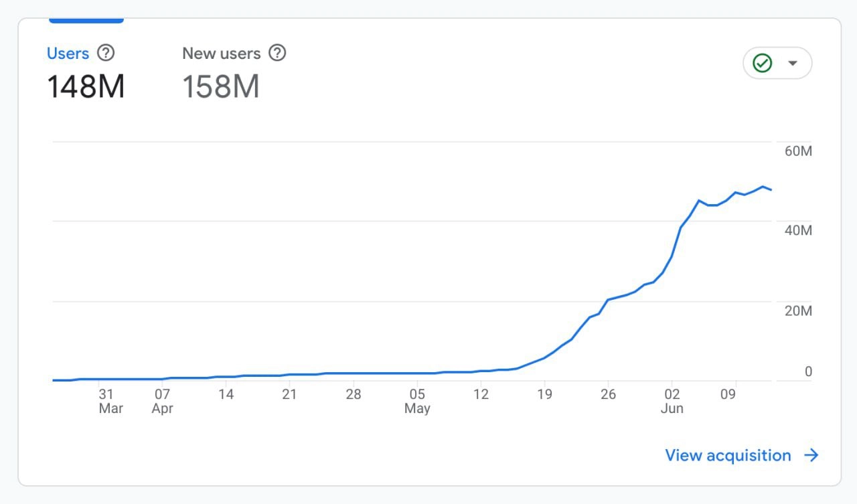Click the 05 May date label

[417, 401]
